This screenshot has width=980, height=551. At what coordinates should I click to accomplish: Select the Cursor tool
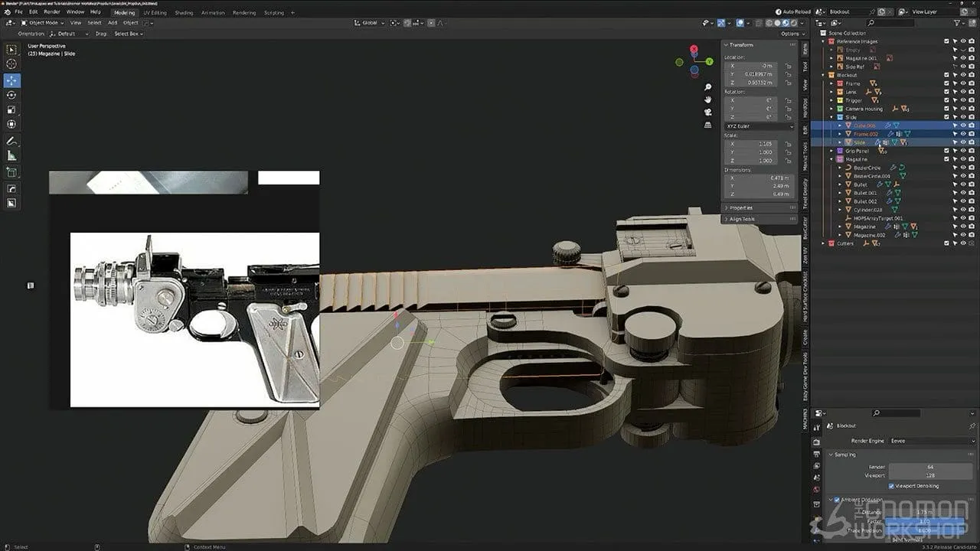click(x=11, y=64)
